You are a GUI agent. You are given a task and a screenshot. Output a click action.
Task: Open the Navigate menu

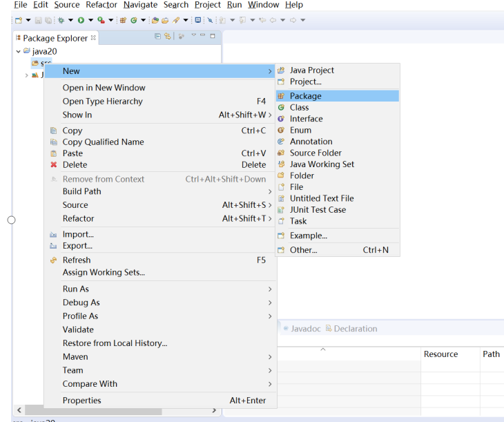pos(140,5)
